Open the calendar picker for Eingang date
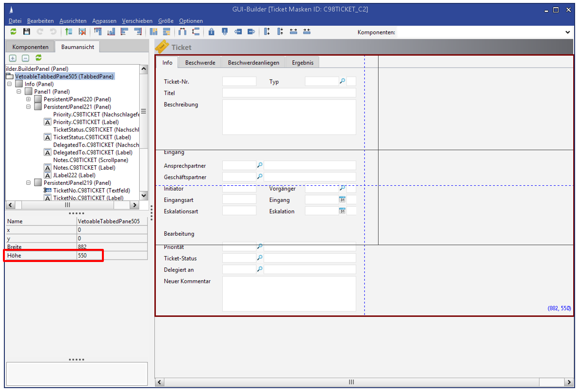This screenshot has height=392, width=579. [x=342, y=200]
